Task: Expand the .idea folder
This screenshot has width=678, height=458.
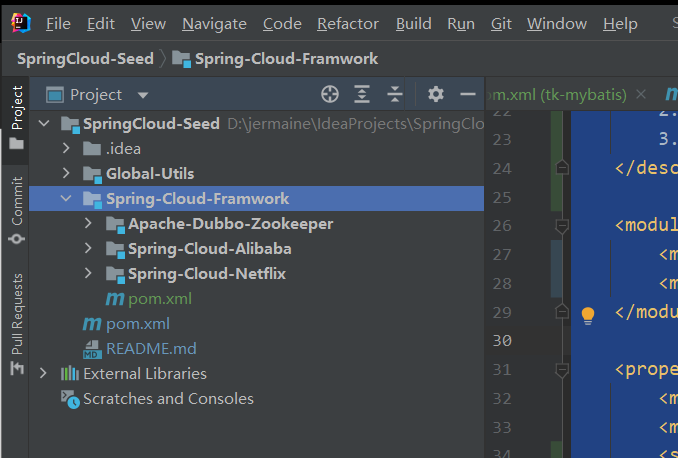Action: 66,148
